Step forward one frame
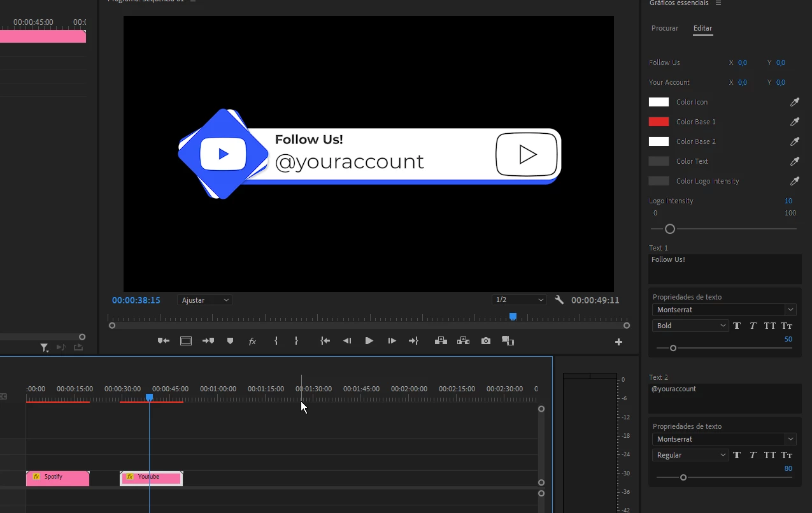Screen dimensions: 812x513 392,341
